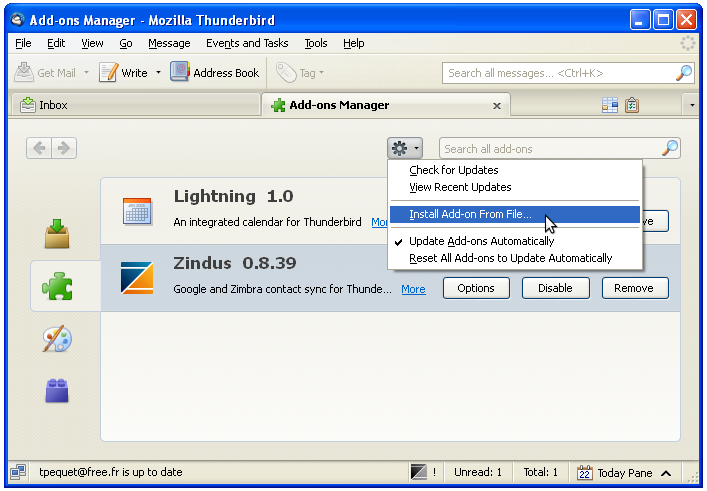
Task: Click the Lightning calendar add-on icon
Action: (x=137, y=211)
